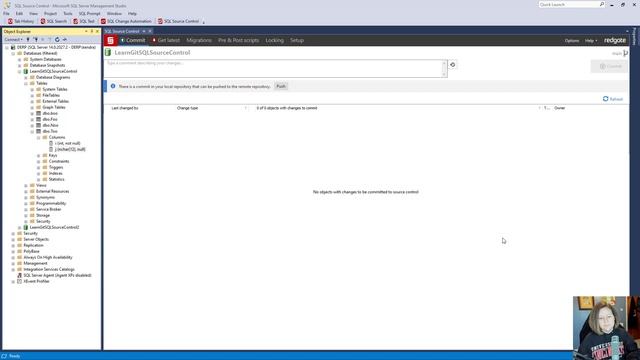Sort by the Last changed by column header
Screen dimensions: 640x360
pyautogui.click(x=125, y=108)
